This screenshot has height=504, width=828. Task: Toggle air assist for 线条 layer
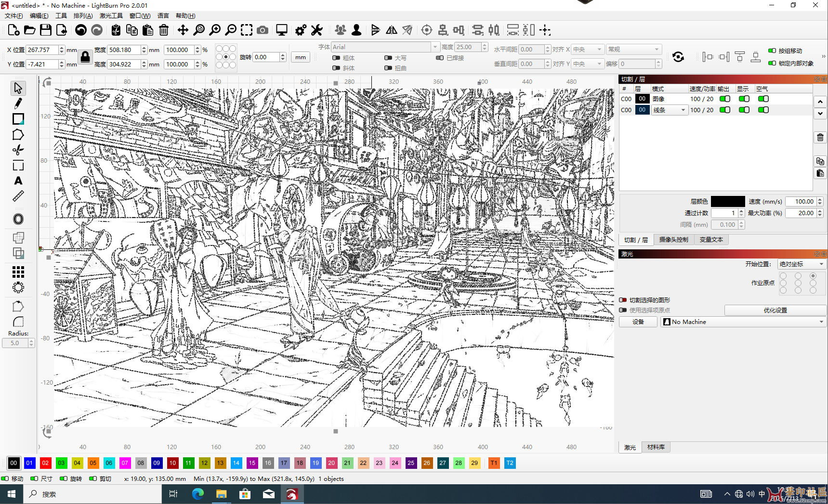pyautogui.click(x=763, y=110)
